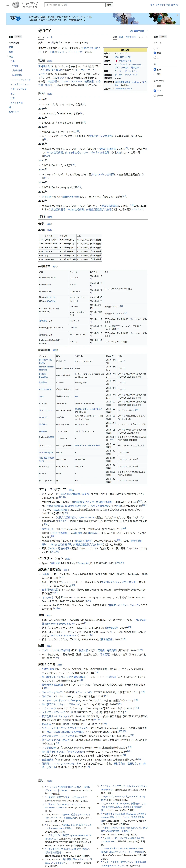Open OLIVE OIL link in collaboration table
The height and width of the screenshot is (868, 186).
(x=51, y=297)
